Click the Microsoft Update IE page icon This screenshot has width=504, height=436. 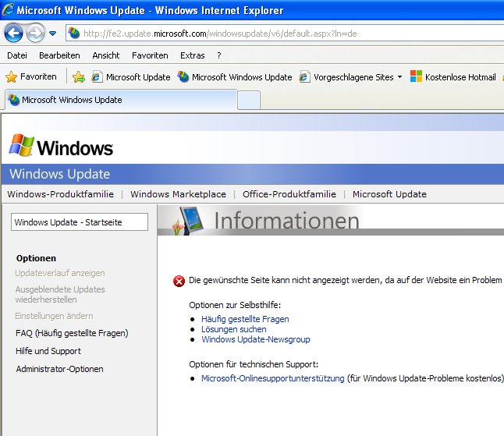(x=97, y=77)
